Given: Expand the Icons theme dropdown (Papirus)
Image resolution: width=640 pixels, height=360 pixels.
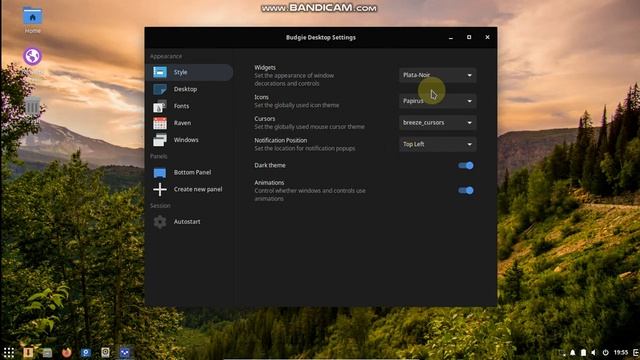Looking at the screenshot, I should [x=437, y=101].
